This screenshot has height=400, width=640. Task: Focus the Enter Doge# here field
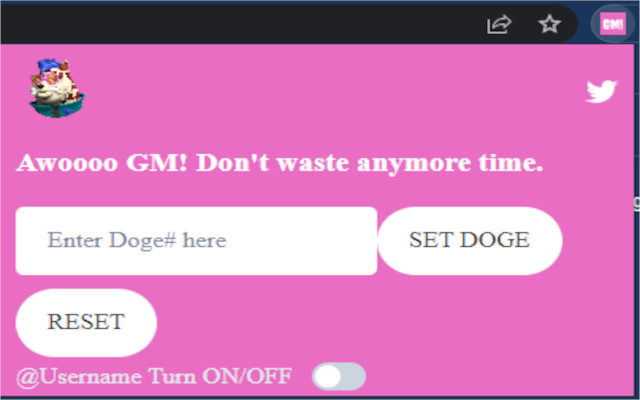point(196,241)
